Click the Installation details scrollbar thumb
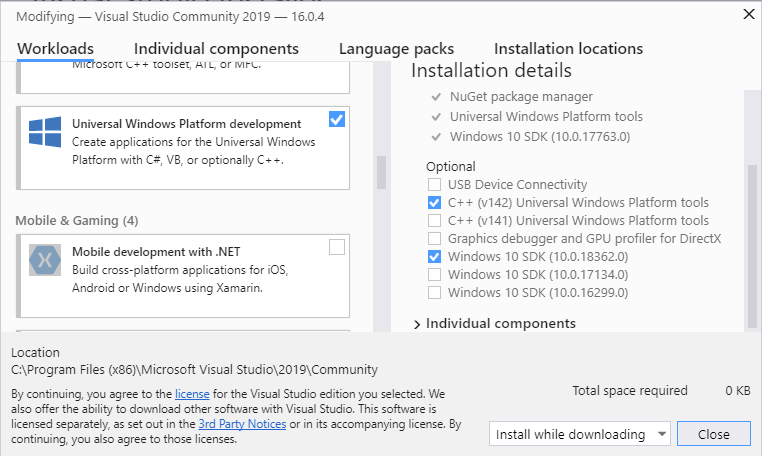The image size is (762, 456). [752, 246]
